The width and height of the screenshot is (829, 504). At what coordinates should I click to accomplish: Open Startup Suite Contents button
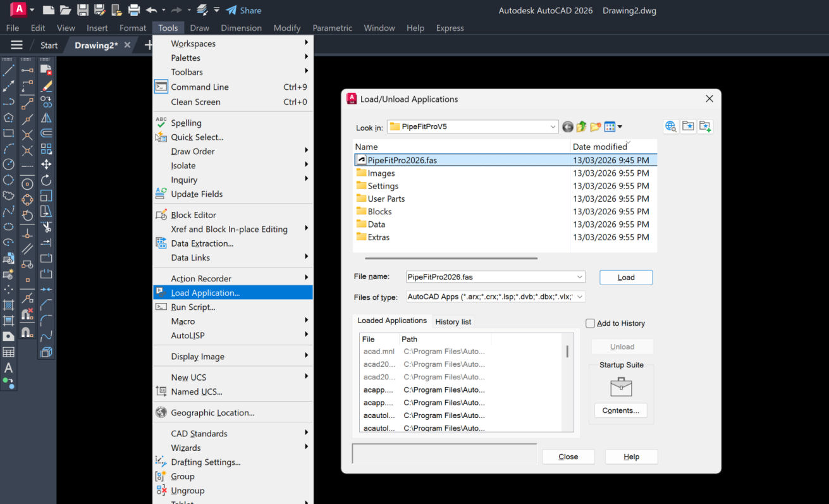point(620,410)
